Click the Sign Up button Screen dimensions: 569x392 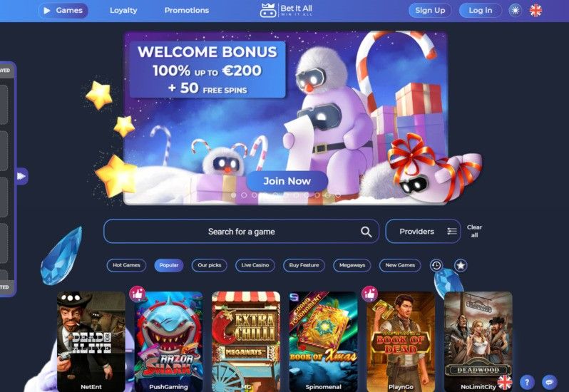tap(430, 11)
